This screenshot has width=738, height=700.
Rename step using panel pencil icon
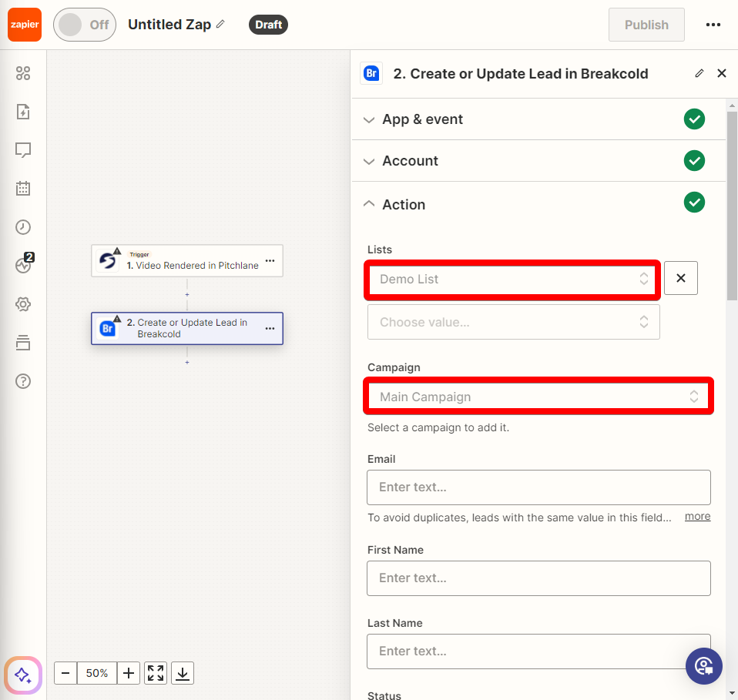699,73
